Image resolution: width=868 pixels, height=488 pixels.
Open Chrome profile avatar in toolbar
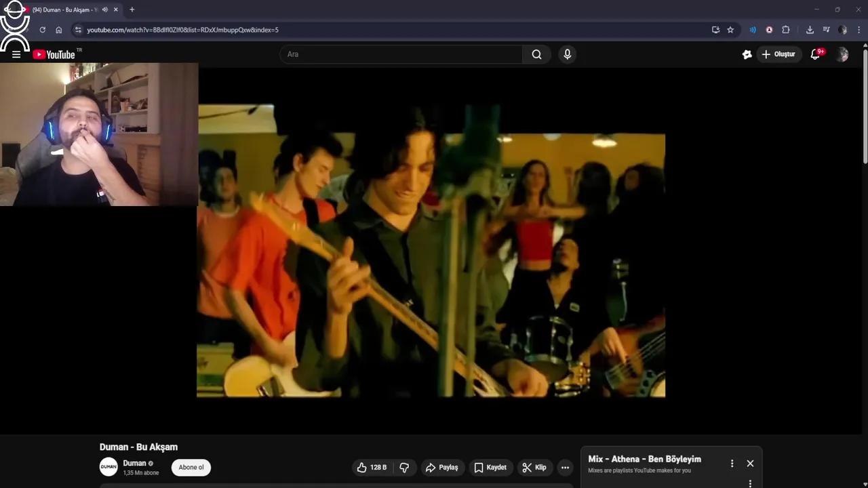pos(842,30)
